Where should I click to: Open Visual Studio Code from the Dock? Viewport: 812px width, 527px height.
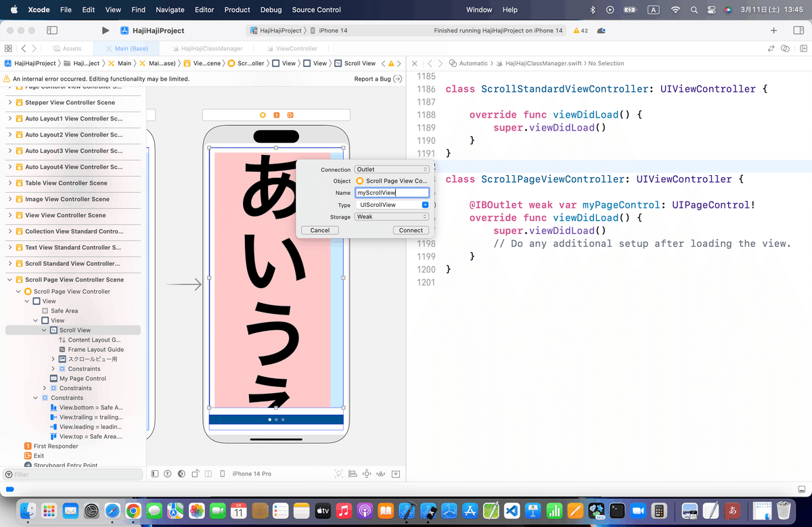pyautogui.click(x=512, y=511)
